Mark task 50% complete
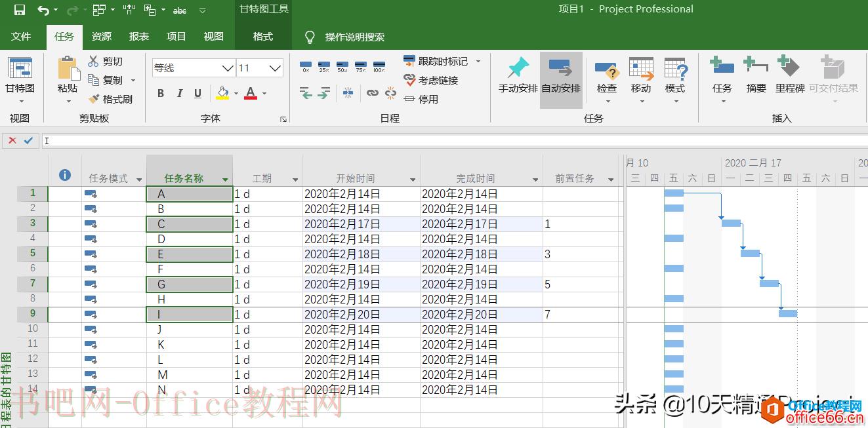 [x=342, y=67]
